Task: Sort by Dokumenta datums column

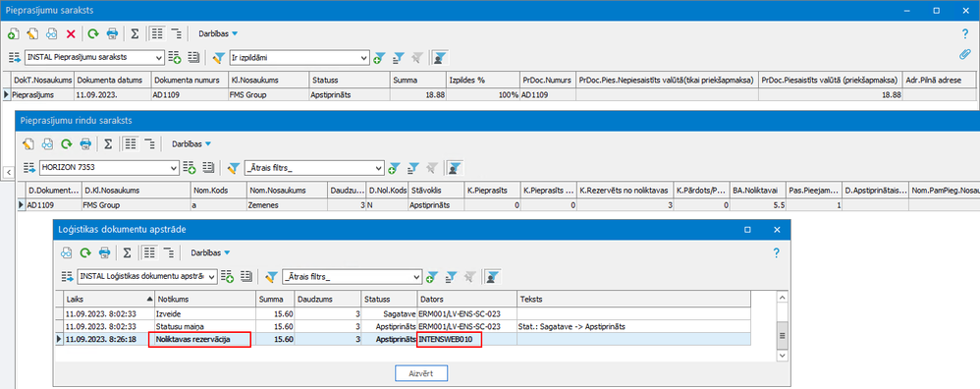Action: pos(113,80)
